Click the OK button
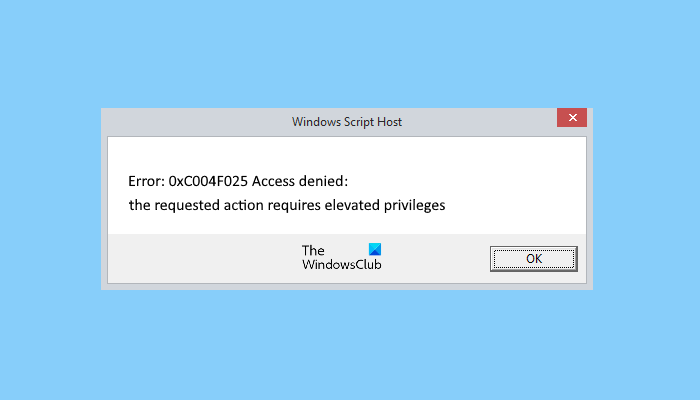Viewport: 700px width, 400px height. click(533, 258)
